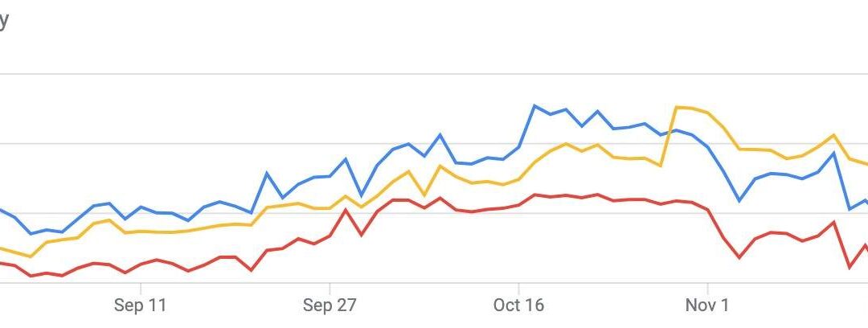Click the blue line's sharp dip after Nov 1
Screen dimensions: 868x328
(x=740, y=201)
